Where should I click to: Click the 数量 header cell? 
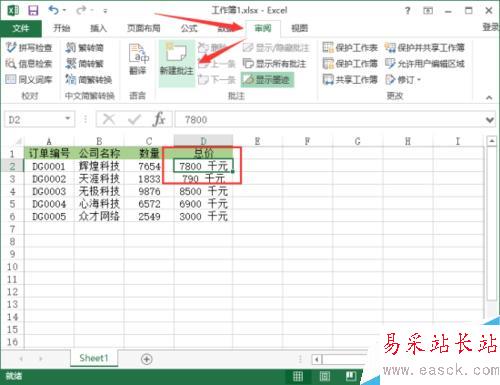(x=149, y=153)
